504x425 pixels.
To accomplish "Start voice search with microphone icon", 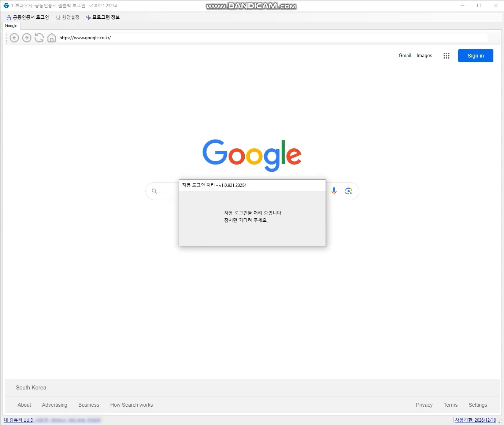I will (x=334, y=191).
